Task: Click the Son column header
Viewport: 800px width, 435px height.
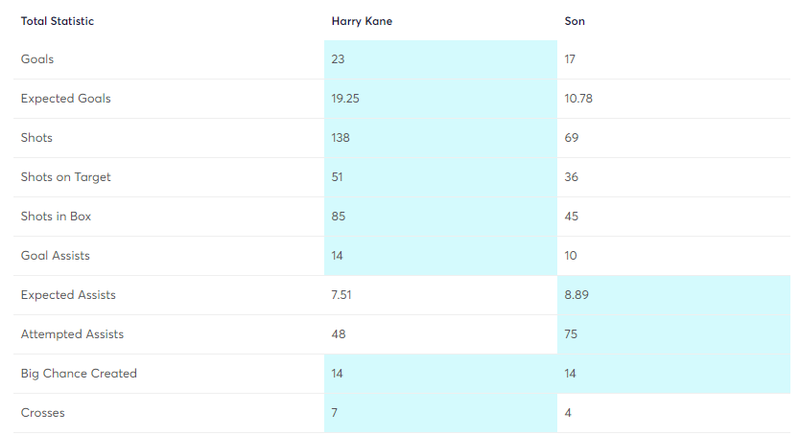Action: point(574,21)
